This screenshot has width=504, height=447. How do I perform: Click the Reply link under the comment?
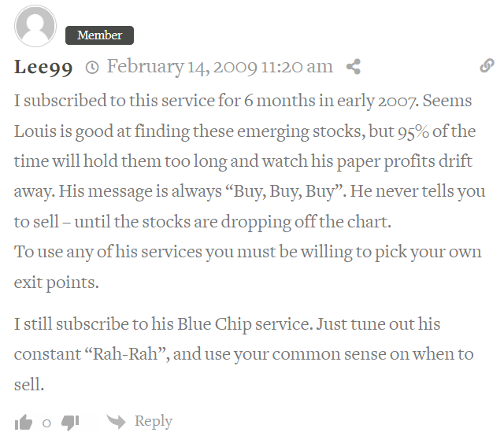154,422
